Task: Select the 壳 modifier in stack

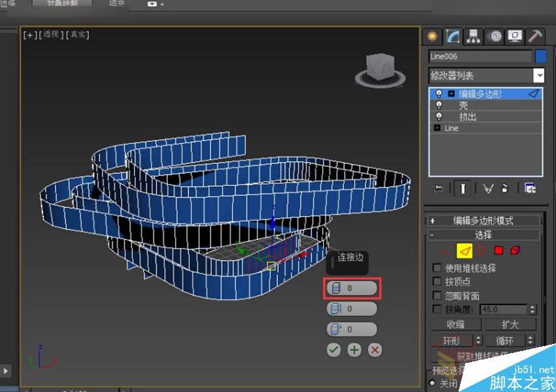Action: pos(463,106)
